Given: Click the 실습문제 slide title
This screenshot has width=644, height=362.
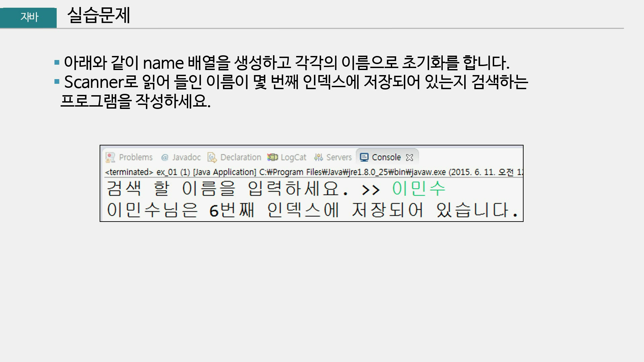Looking at the screenshot, I should point(99,16).
